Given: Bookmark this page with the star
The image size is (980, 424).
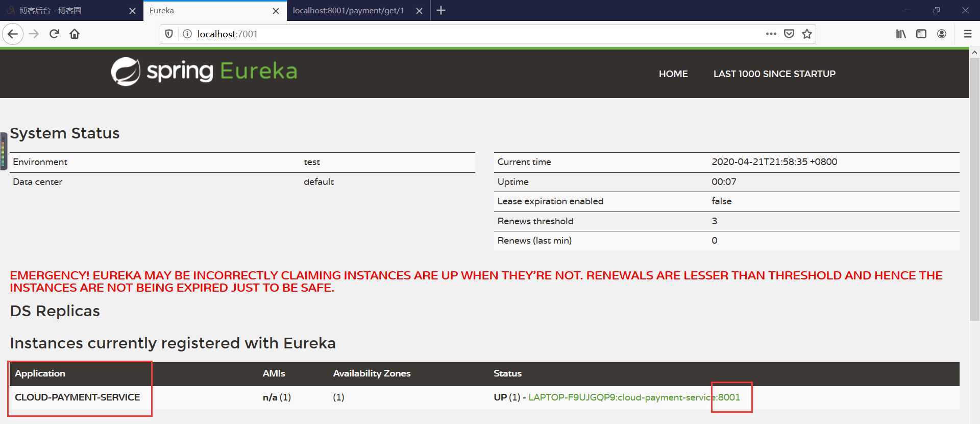Looking at the screenshot, I should pos(807,34).
